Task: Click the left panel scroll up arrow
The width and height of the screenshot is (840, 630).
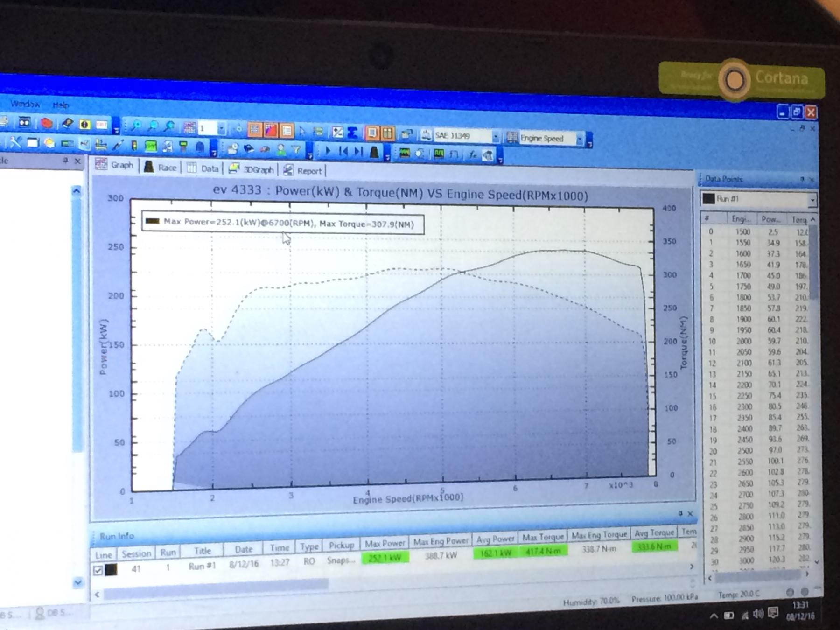Action: coord(77,191)
